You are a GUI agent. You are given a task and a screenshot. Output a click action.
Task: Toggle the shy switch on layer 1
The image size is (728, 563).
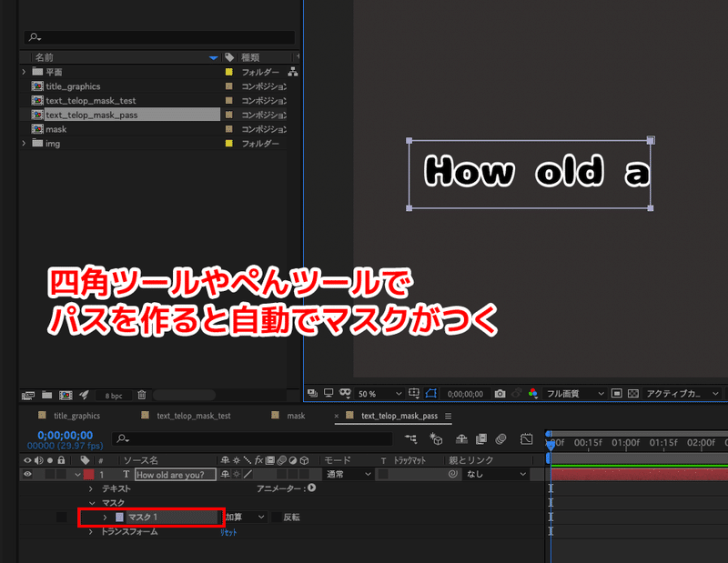[225, 475]
